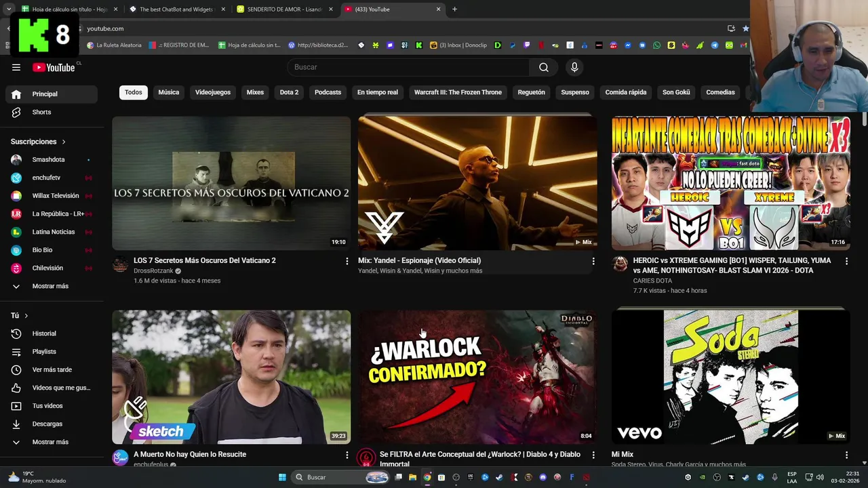Click the page vertical scrollbar
The height and width of the screenshot is (488, 868).
click(x=864, y=119)
